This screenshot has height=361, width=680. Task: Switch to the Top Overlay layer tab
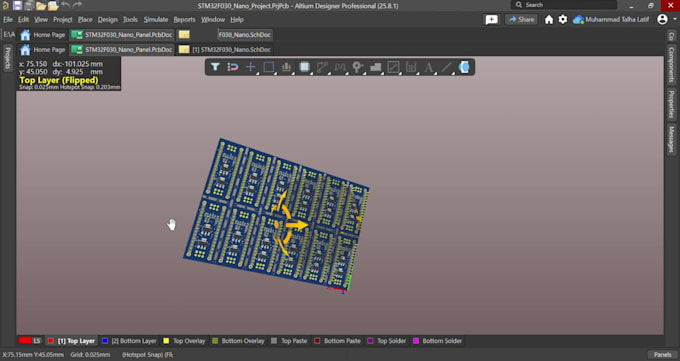click(x=184, y=341)
